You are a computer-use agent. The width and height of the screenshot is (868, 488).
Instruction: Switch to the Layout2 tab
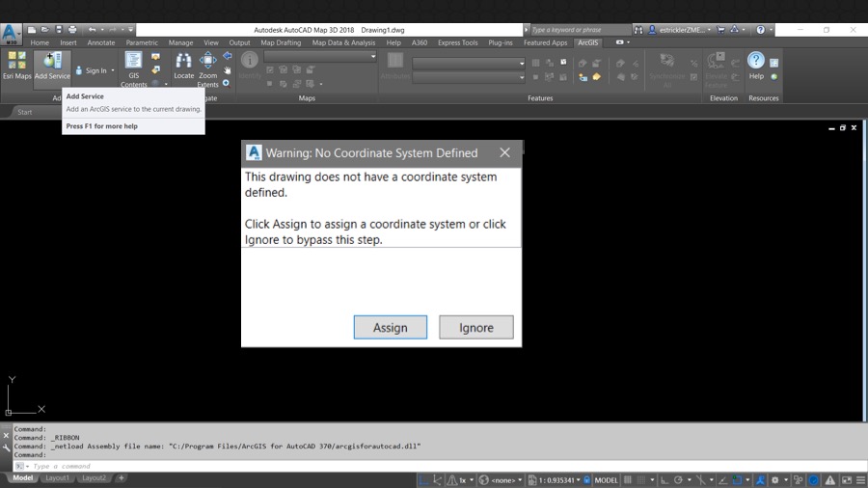point(94,478)
